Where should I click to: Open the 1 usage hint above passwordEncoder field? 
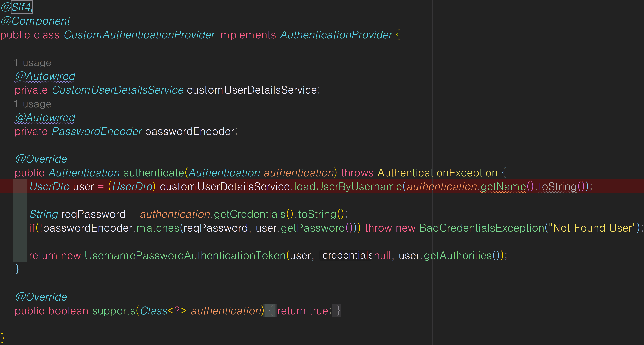coord(33,104)
